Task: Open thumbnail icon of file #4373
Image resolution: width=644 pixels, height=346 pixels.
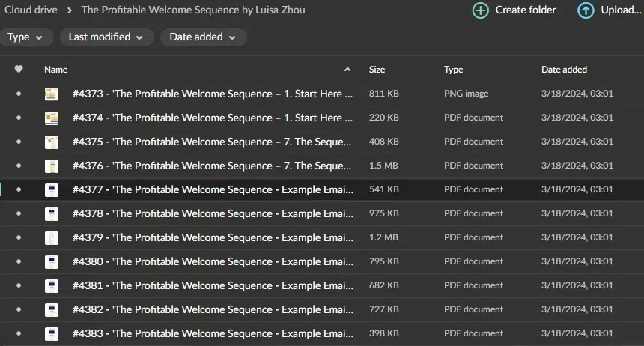Action: [52, 94]
